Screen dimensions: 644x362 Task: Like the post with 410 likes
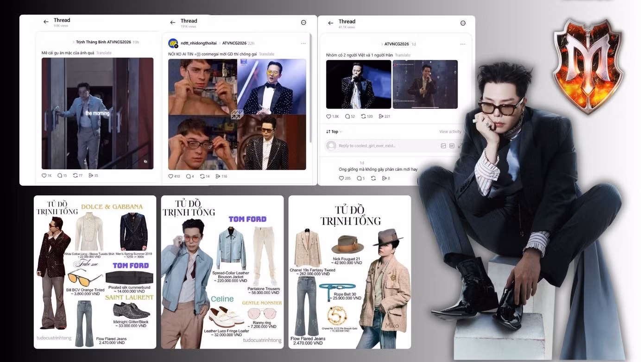click(x=170, y=176)
